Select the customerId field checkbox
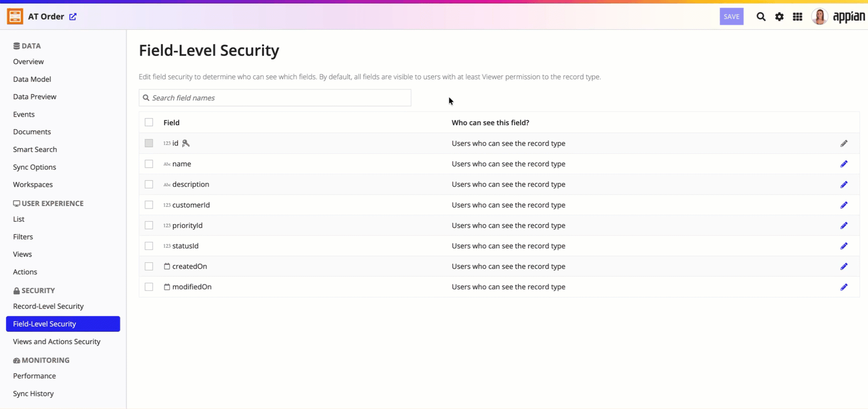Screen dimensions: 868x409 click(149, 205)
